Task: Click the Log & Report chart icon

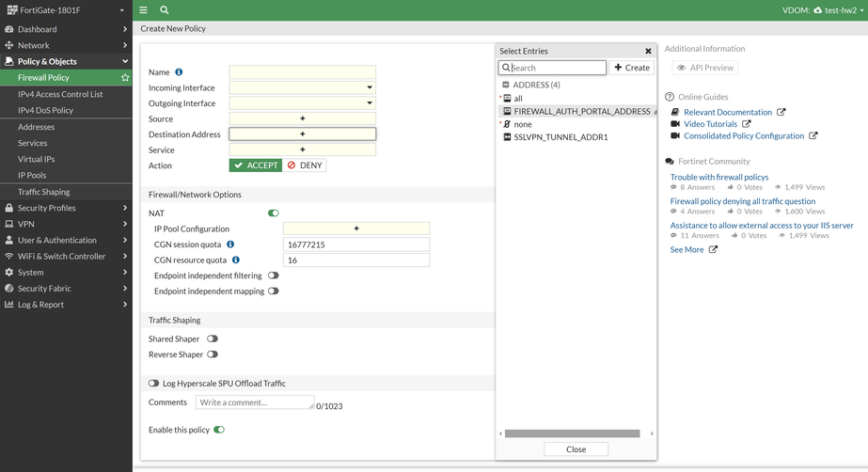Action: [8, 304]
